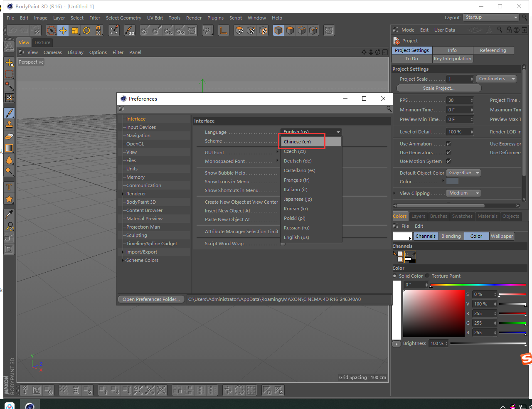Select the Eraser tool
The height and width of the screenshot is (409, 532).
coord(9,136)
